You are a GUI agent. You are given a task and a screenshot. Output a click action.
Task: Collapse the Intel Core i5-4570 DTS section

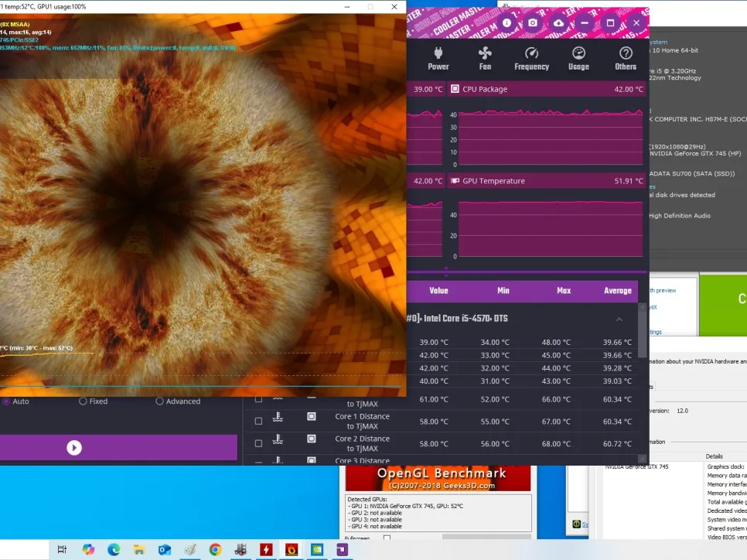(619, 319)
